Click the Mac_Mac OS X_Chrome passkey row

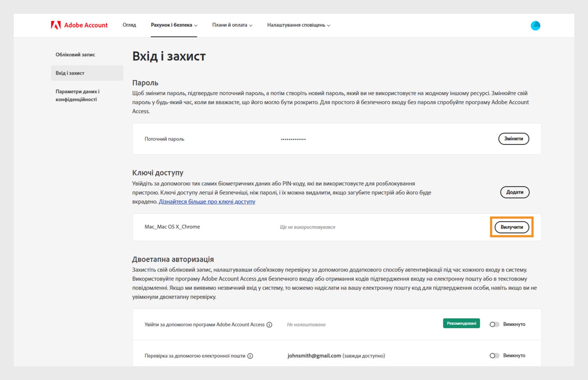coord(172,227)
